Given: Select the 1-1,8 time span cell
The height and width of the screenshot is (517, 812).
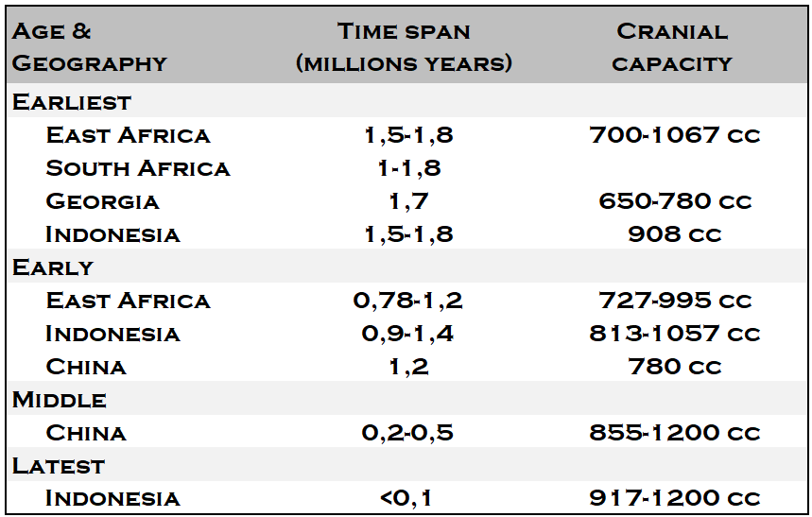Looking at the screenshot, I should tap(404, 168).
